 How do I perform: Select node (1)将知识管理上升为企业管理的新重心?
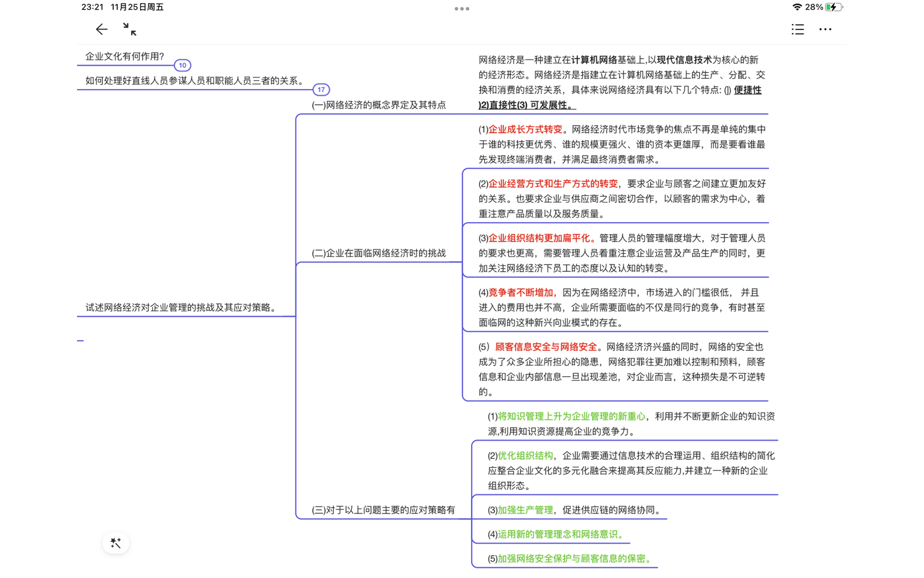point(631,424)
